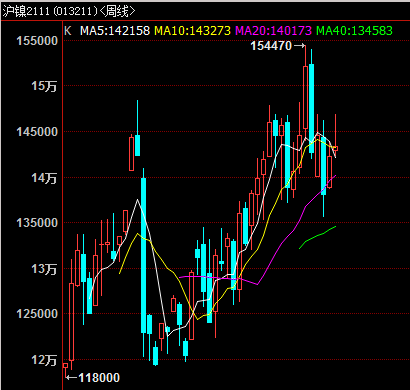This screenshot has width=410, height=390.
Task: Click the 145000 price axis label
Action: (37, 132)
